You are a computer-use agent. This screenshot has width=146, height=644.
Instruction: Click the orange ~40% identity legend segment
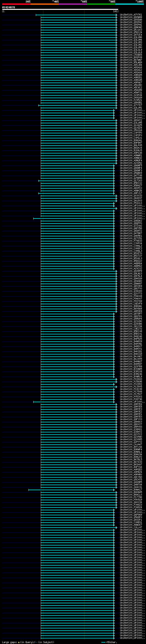[x=45, y=4]
